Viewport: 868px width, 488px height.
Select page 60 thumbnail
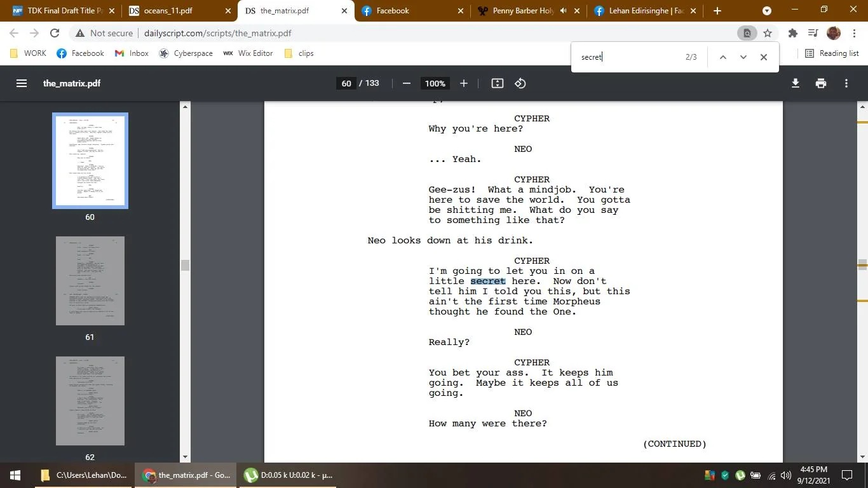[x=90, y=160]
